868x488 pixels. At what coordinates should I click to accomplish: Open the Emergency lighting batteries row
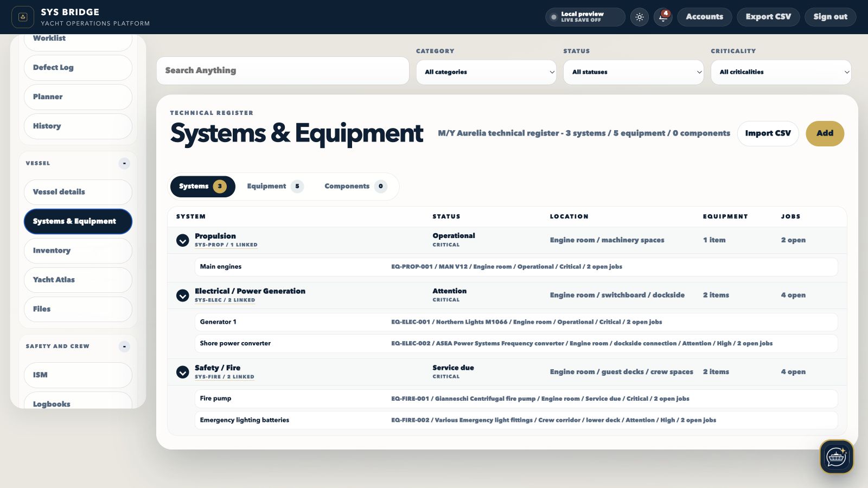click(516, 420)
